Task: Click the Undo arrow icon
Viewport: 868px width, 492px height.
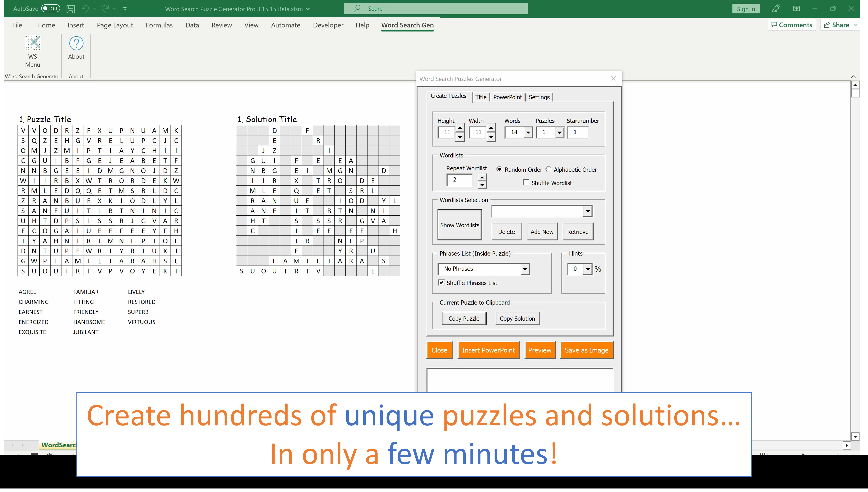Action: 85,9
